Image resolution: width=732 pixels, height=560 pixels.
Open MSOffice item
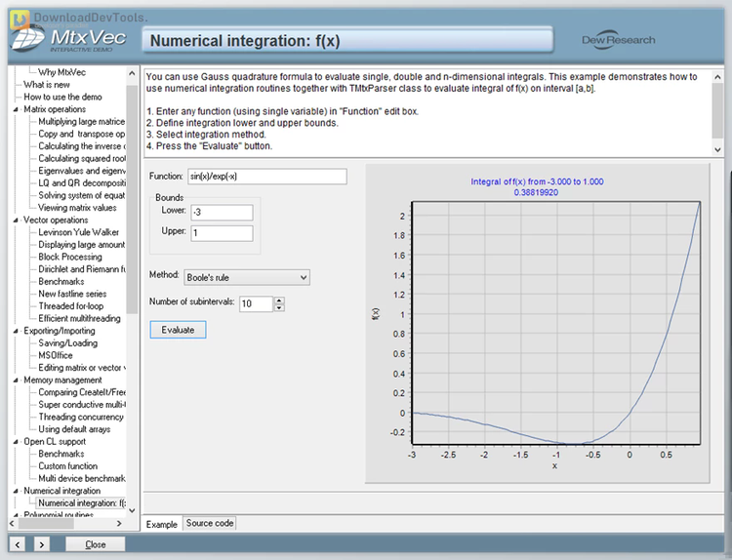[x=55, y=355]
